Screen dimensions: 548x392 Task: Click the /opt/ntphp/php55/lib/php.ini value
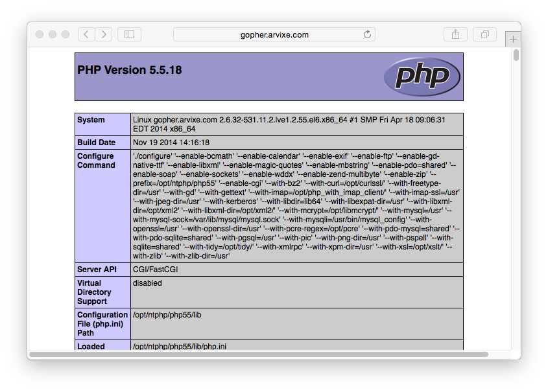180,346
